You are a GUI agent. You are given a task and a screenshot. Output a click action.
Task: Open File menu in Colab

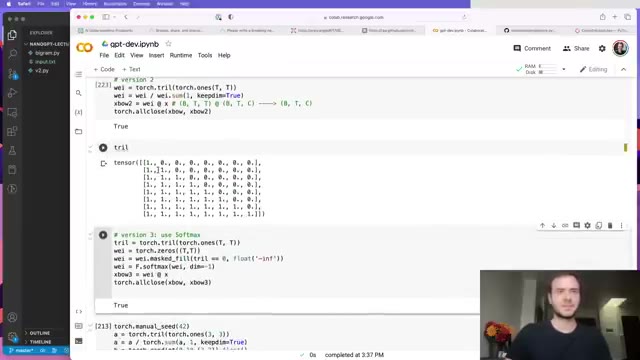tap(104, 55)
